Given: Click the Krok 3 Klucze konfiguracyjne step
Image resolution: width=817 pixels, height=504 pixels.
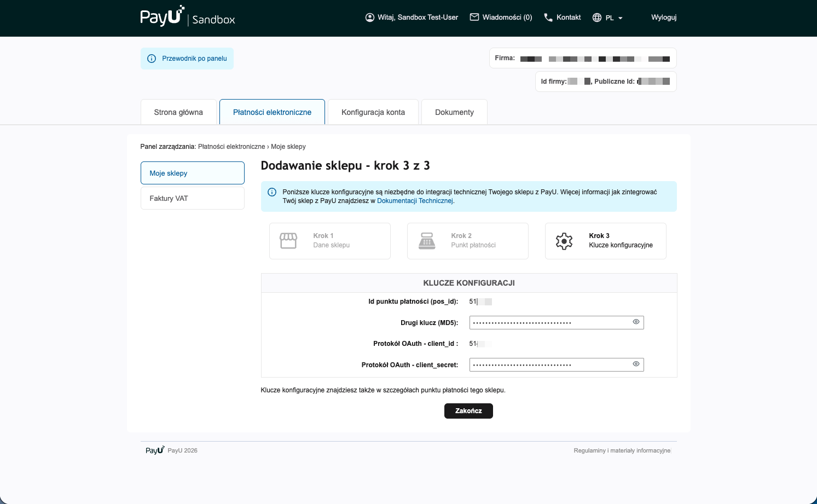Looking at the screenshot, I should [606, 241].
